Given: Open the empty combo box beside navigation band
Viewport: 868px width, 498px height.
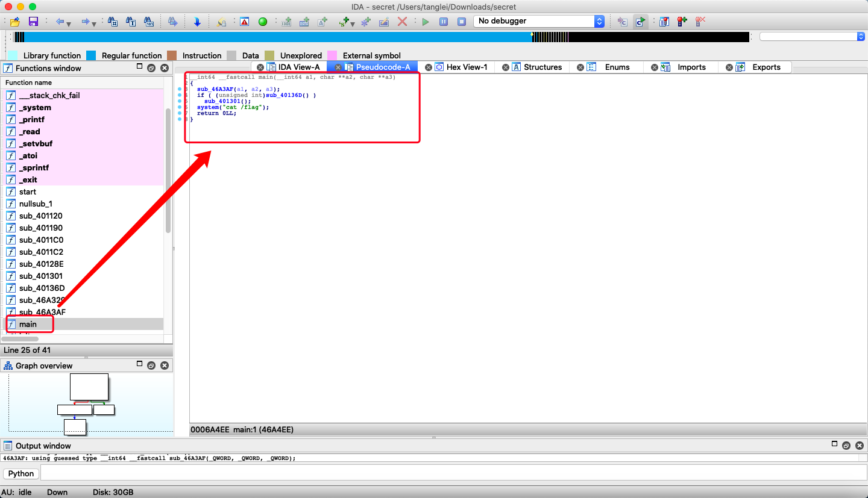Looking at the screenshot, I should pyautogui.click(x=812, y=37).
